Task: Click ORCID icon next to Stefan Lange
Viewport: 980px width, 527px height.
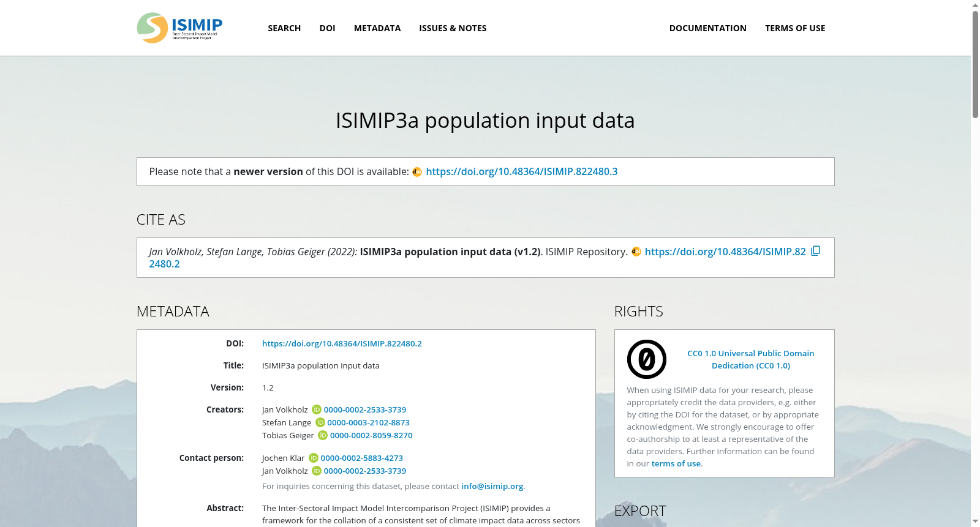Action: [320, 422]
